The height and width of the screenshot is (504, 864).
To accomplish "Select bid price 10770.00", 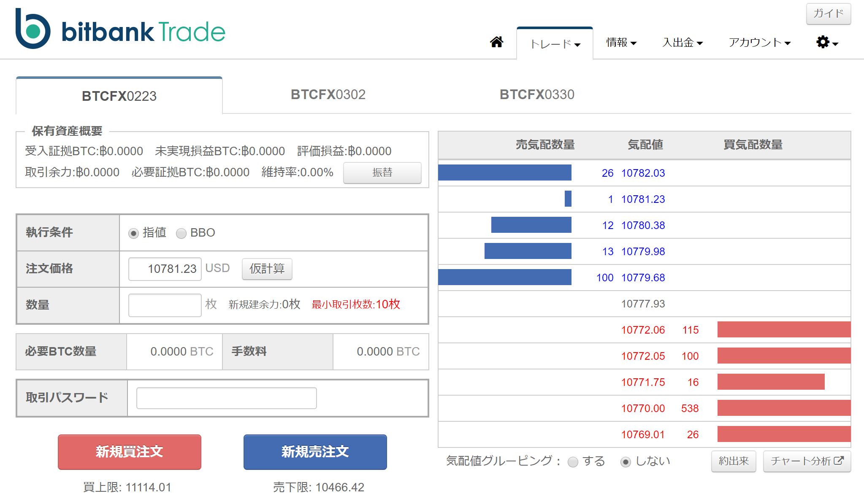I will coord(643,408).
